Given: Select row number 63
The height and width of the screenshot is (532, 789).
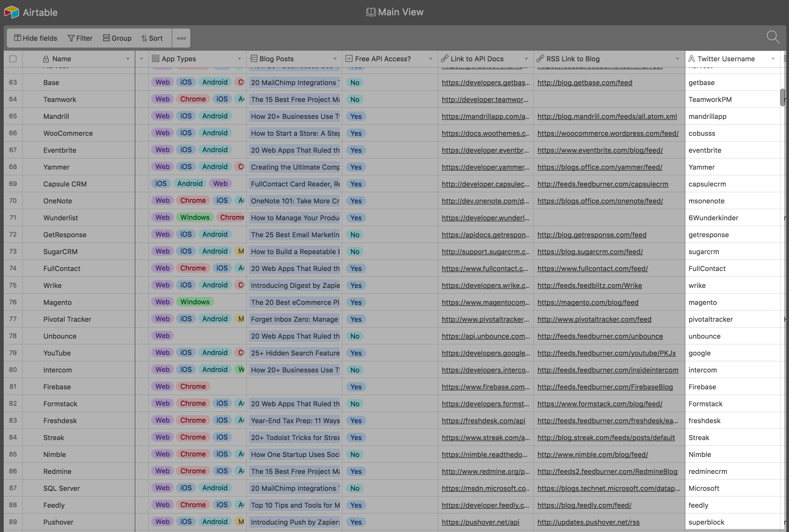Looking at the screenshot, I should (x=13, y=82).
